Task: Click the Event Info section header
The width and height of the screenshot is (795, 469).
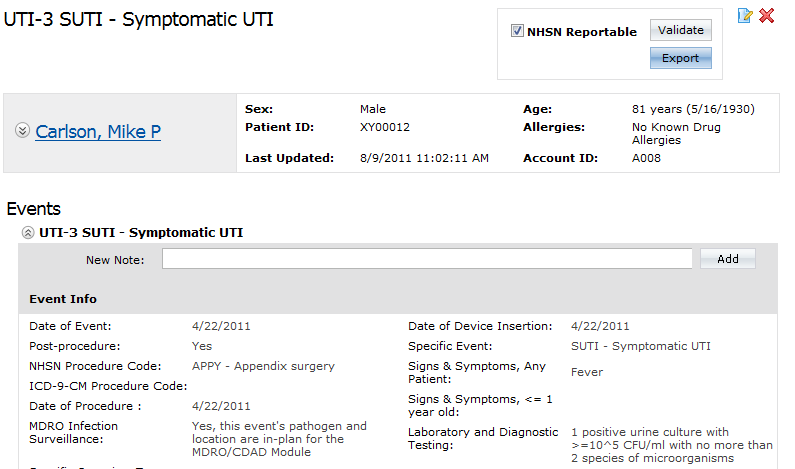Action: [x=63, y=299]
